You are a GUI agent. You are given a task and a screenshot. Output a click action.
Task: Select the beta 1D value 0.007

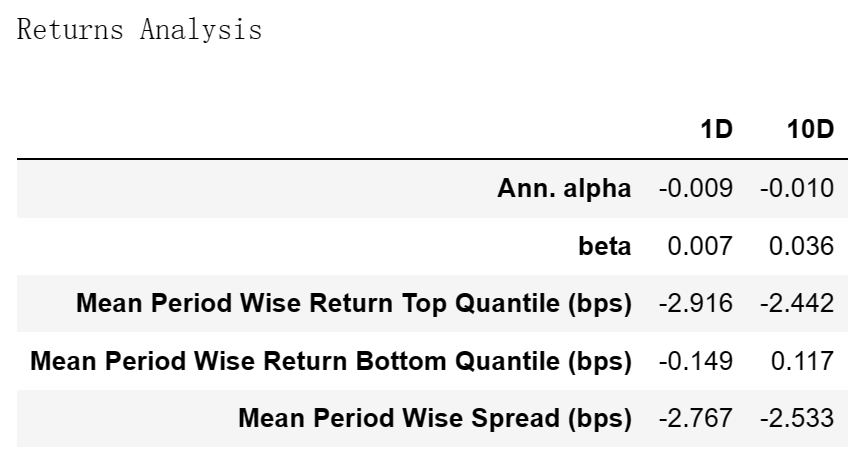[700, 246]
